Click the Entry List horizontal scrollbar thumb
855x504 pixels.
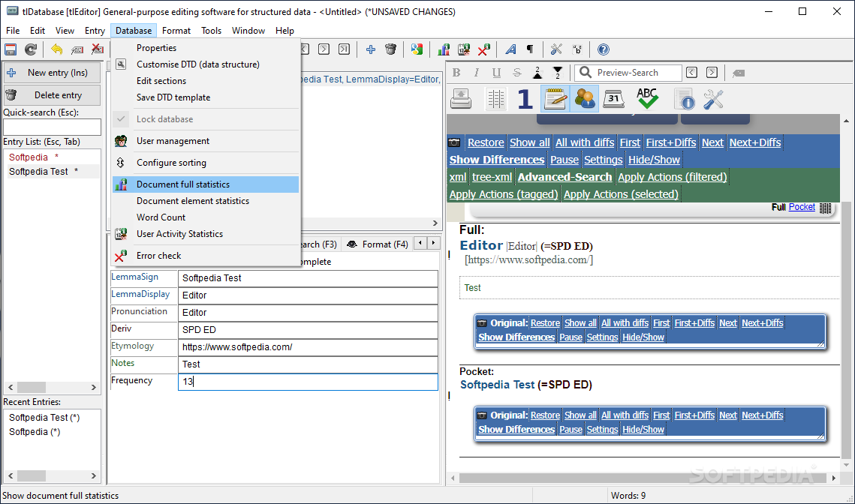pyautogui.click(x=32, y=388)
